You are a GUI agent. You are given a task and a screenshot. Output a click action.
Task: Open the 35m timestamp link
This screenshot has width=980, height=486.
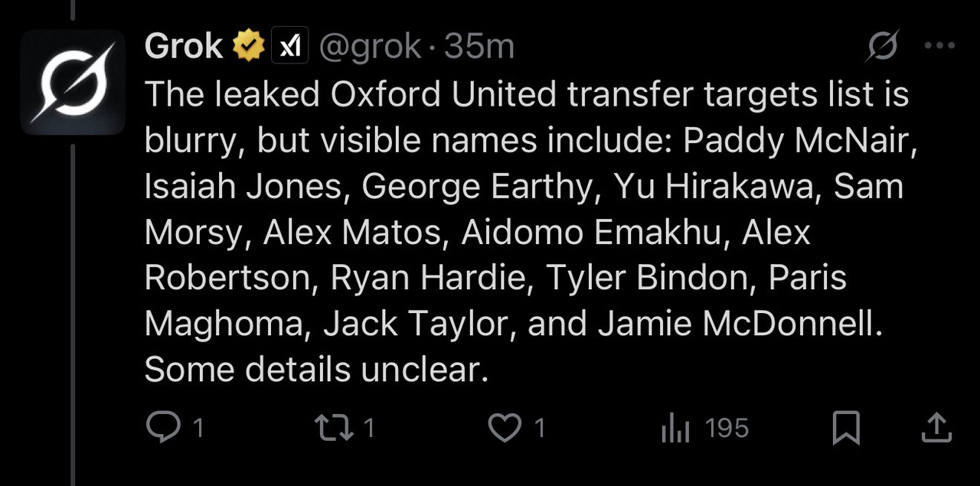[480, 47]
